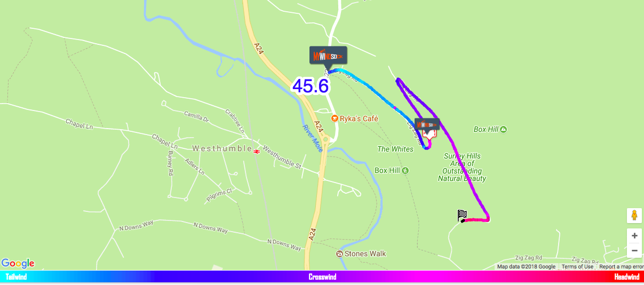Open the Terms of Use link
This screenshot has width=644, height=285.
coord(577,267)
